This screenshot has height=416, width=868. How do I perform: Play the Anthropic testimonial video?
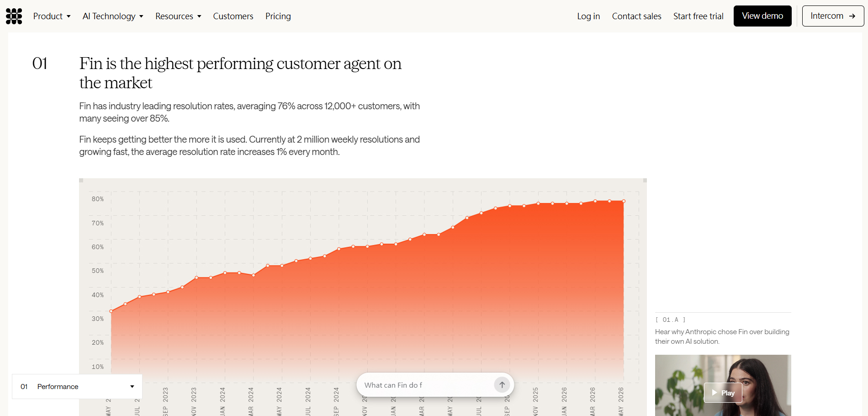tap(723, 393)
